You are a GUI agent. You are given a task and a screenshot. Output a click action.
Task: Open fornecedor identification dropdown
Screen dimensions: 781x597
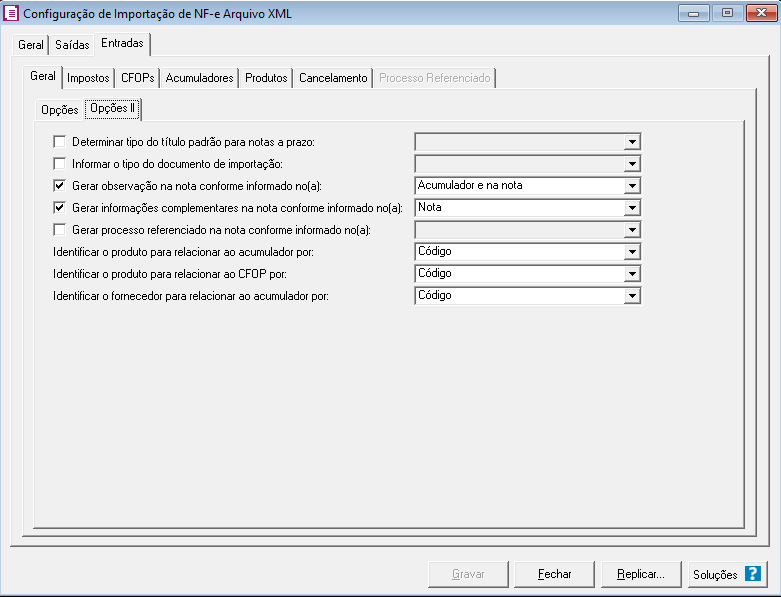tap(631, 296)
